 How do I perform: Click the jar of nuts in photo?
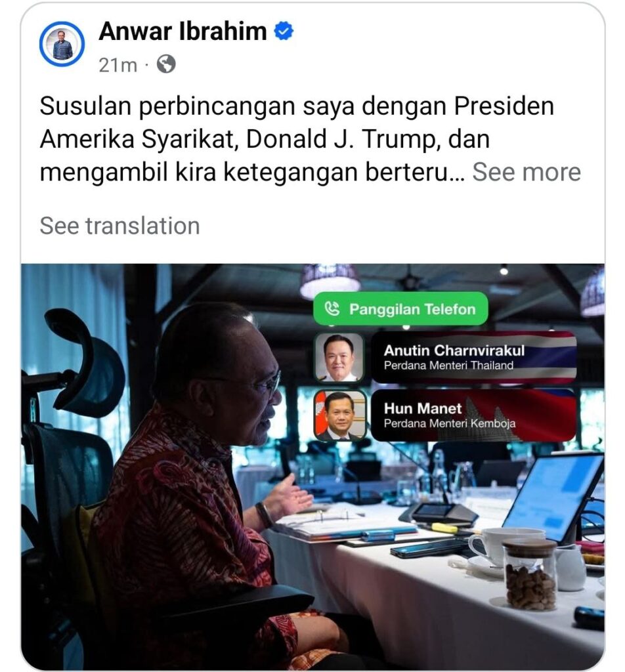click(530, 575)
